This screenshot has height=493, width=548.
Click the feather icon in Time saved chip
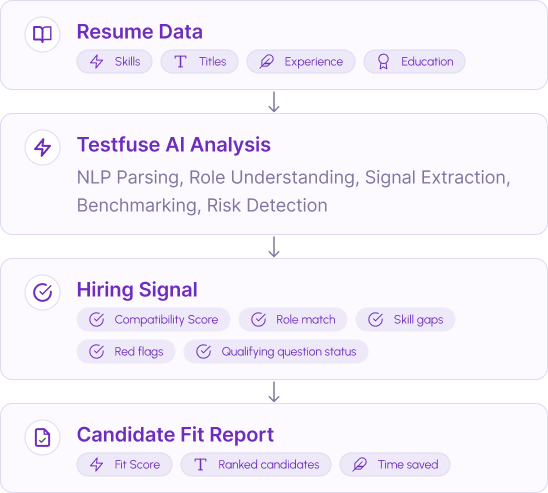coord(360,464)
